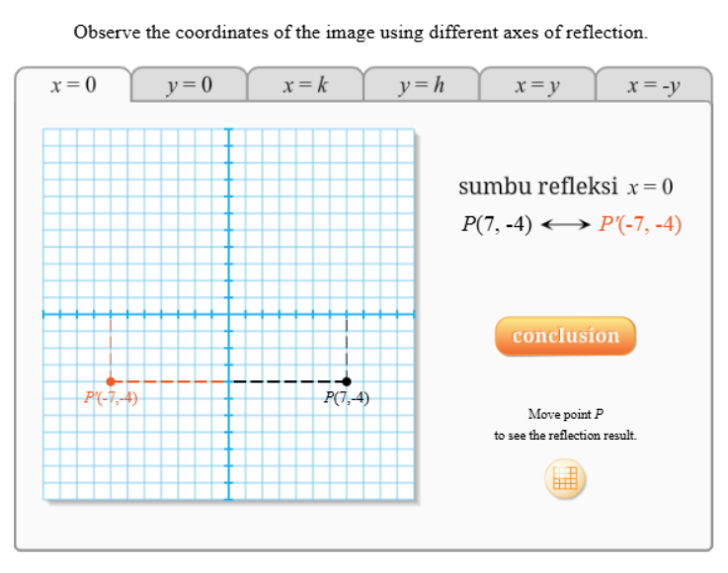Select the y = h tab
The width and height of the screenshot is (728, 573).
[422, 86]
